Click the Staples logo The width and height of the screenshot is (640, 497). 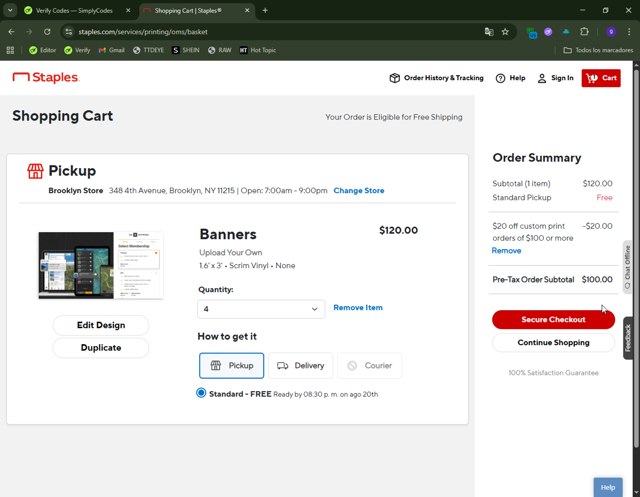46,77
